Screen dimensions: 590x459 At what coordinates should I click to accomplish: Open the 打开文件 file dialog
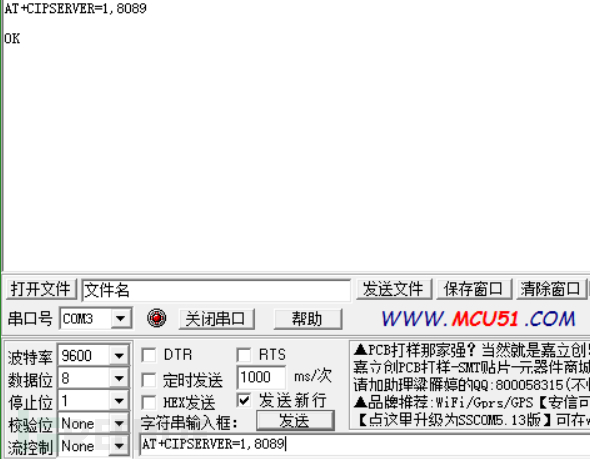pos(41,289)
